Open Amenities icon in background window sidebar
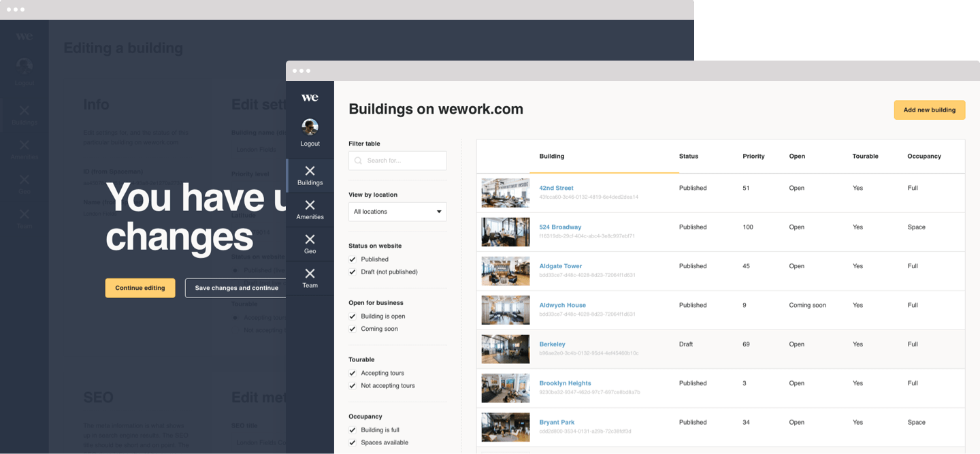Viewport: 980px width, 454px height. tap(24, 144)
